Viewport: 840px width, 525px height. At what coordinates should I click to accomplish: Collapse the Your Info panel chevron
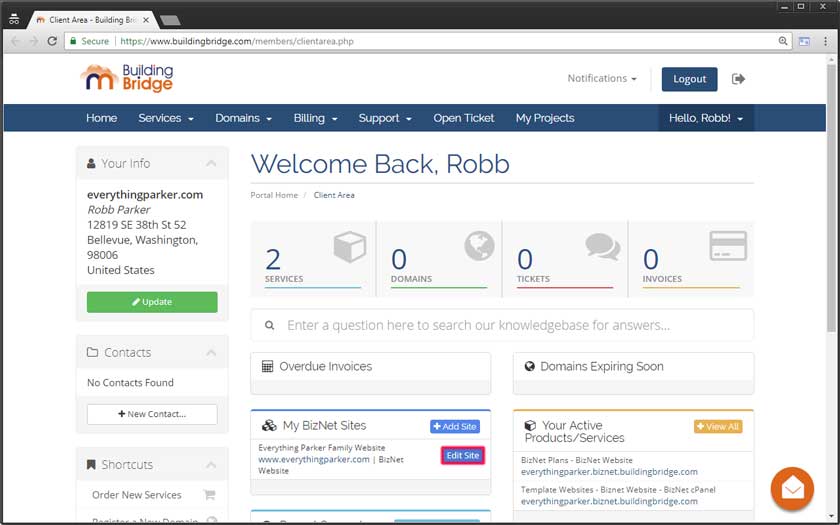coord(211,163)
